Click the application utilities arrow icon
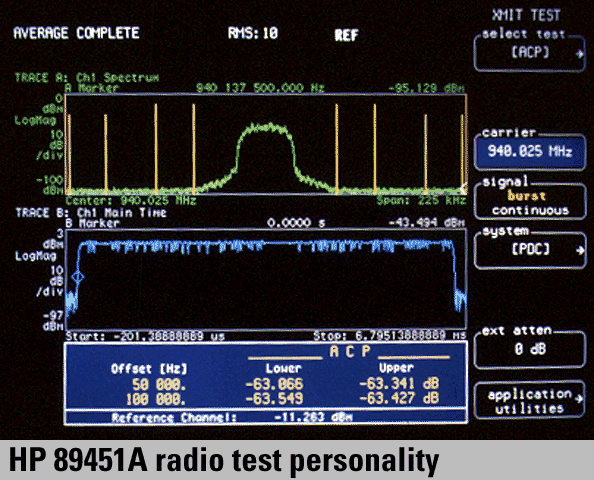This screenshot has height=480, width=594. tap(579, 398)
